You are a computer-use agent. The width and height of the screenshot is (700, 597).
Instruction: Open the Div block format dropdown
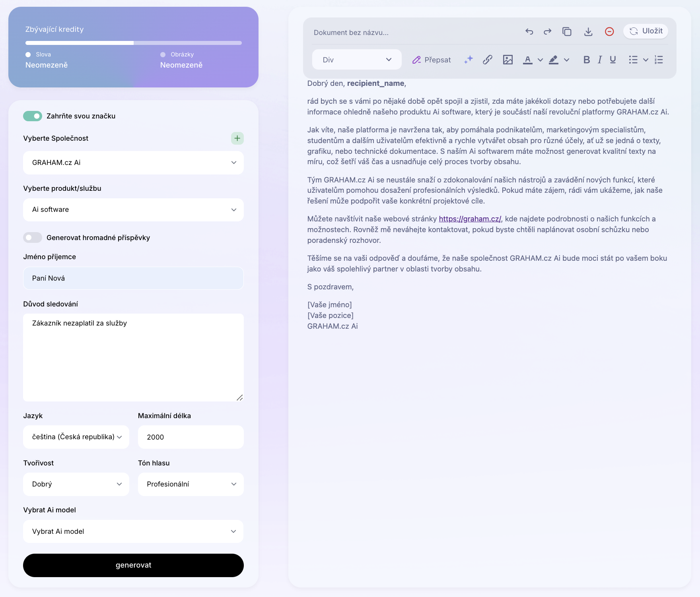click(357, 60)
